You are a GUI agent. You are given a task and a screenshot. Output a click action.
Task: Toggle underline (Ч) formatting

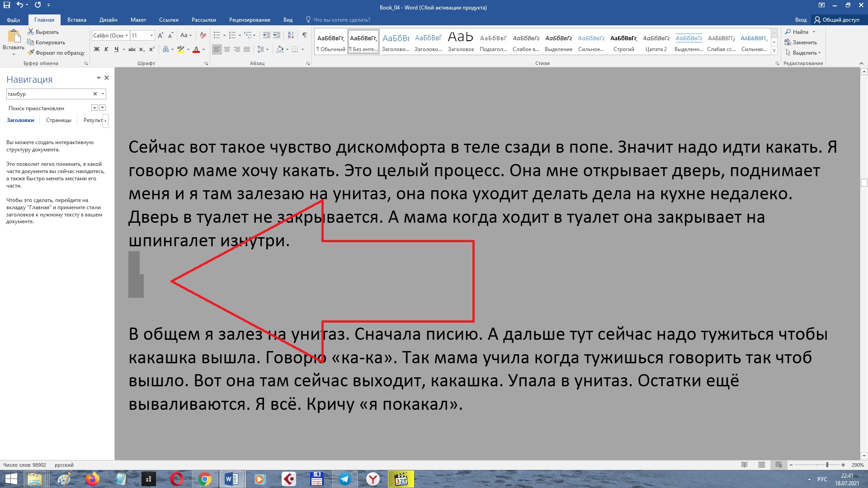[x=116, y=49]
